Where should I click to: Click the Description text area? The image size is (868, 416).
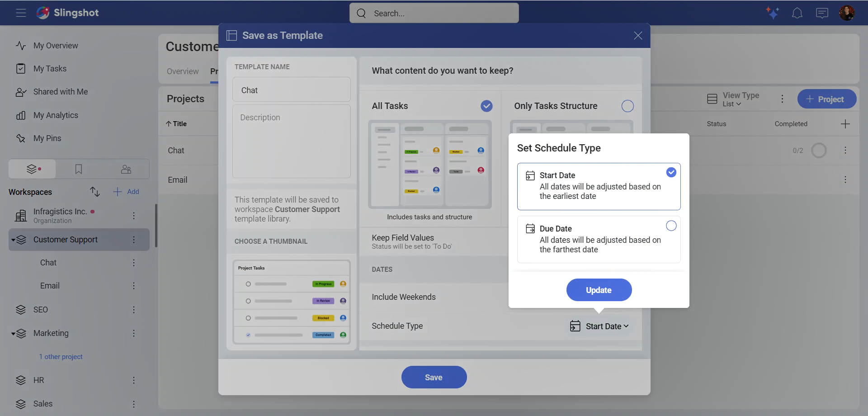292,142
